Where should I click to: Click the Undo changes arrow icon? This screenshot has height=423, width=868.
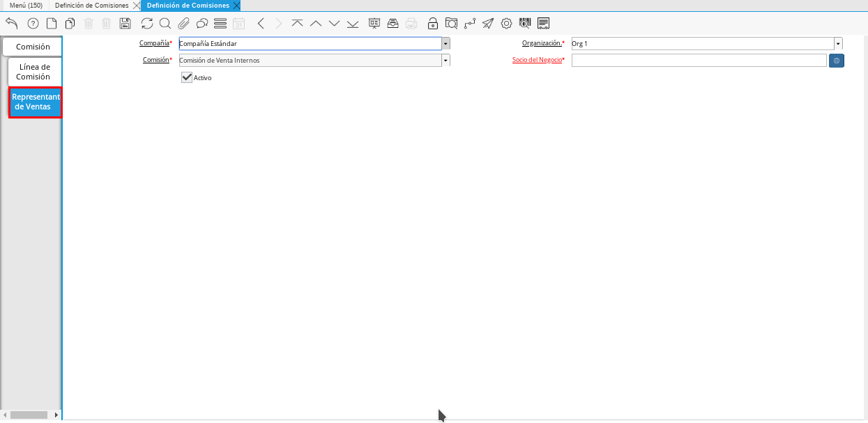pyautogui.click(x=12, y=23)
